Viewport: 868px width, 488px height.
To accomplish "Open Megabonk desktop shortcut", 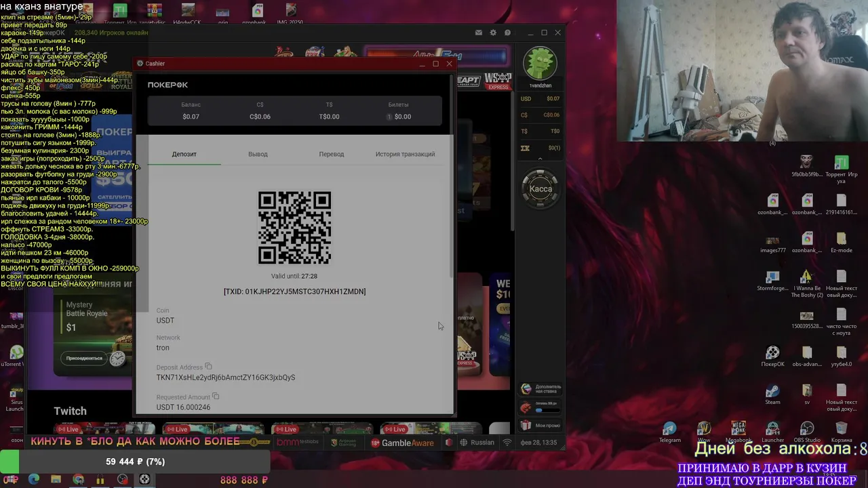I will (738, 432).
